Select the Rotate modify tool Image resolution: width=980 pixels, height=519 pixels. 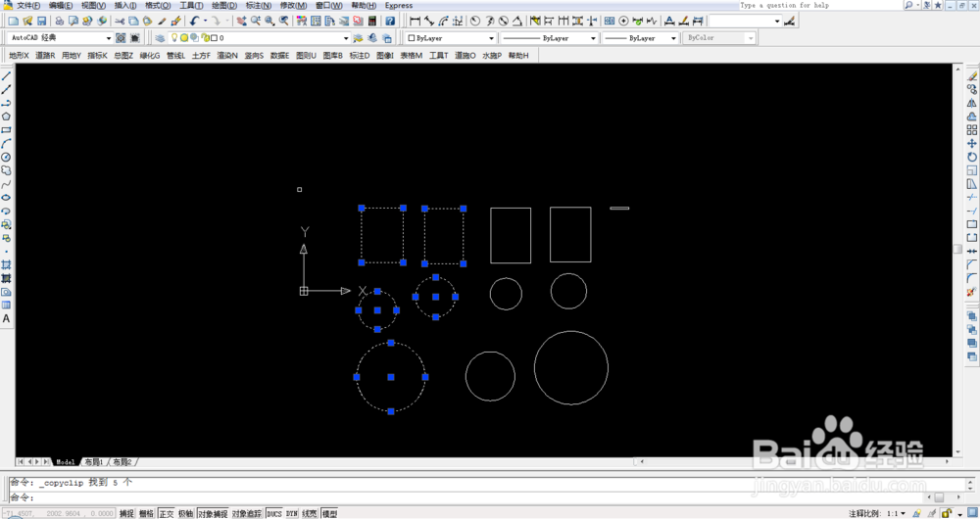972,157
